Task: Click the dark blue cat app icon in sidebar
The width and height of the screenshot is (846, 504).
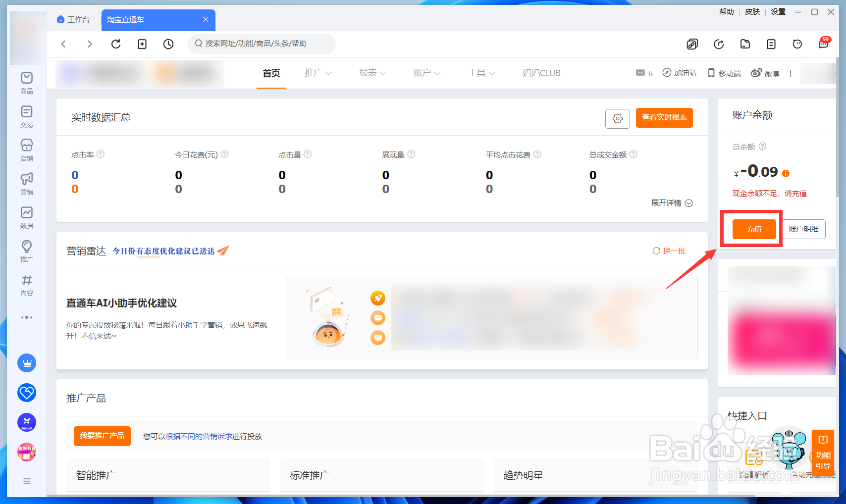Action: (x=27, y=422)
